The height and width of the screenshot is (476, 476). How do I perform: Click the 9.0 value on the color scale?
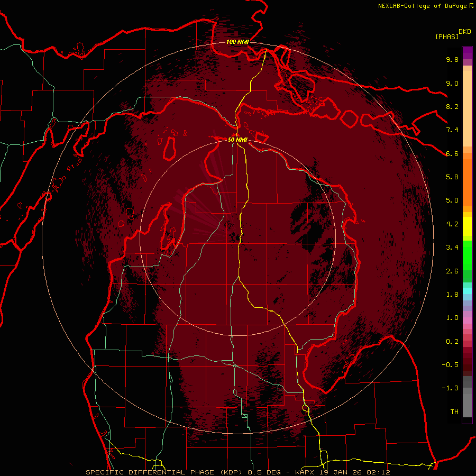point(452,83)
